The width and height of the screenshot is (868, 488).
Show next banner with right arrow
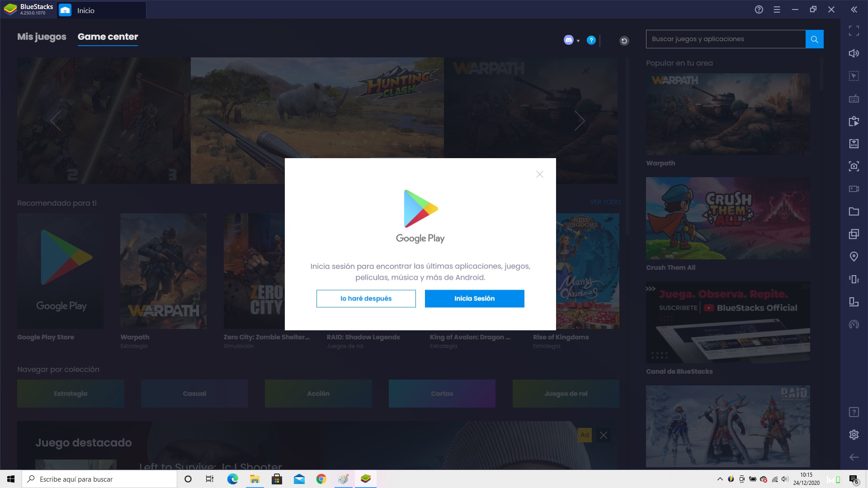[580, 121]
